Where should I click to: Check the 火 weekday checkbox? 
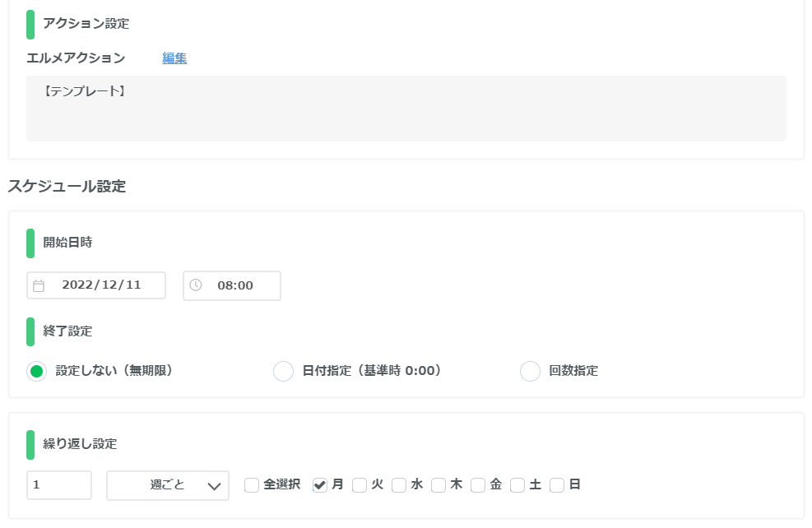[x=360, y=485]
